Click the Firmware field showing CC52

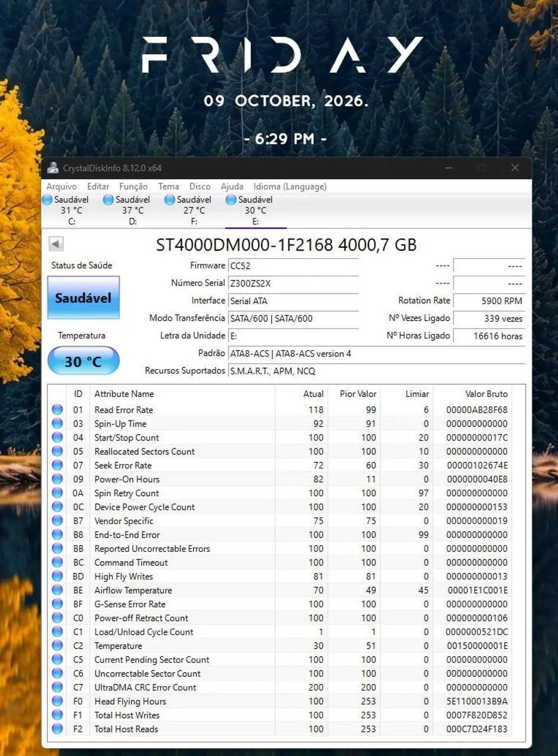tap(293, 266)
